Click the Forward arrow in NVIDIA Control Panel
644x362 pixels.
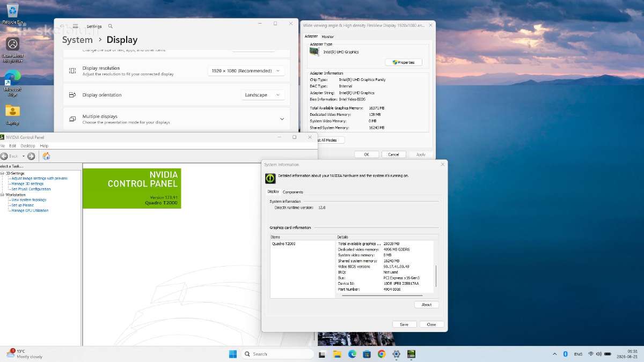coord(31,156)
